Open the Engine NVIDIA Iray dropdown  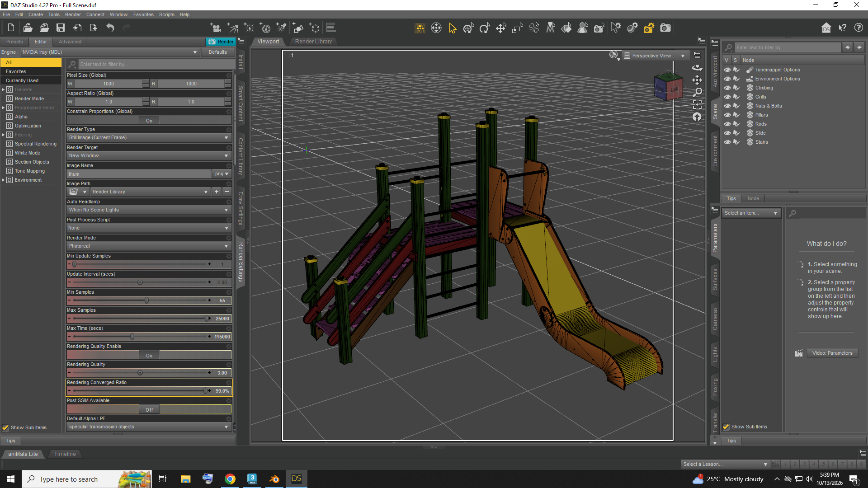coord(110,52)
